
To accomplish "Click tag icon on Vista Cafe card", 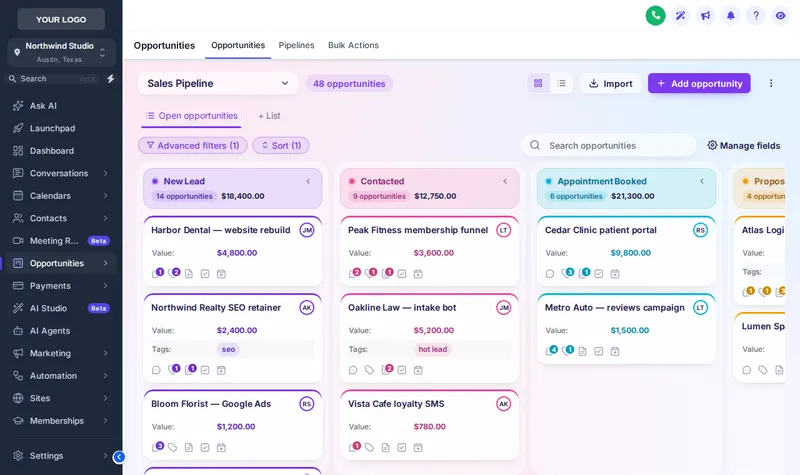I will pyautogui.click(x=369, y=447).
